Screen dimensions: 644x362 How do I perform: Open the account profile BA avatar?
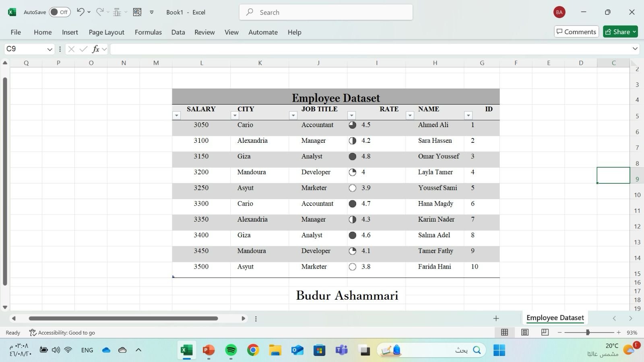[x=559, y=12]
